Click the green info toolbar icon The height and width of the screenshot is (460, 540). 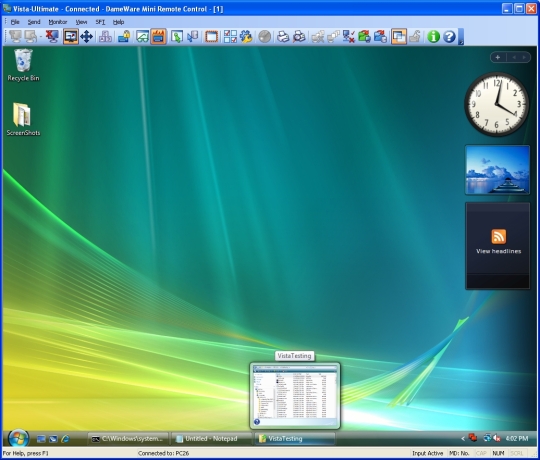tap(433, 36)
